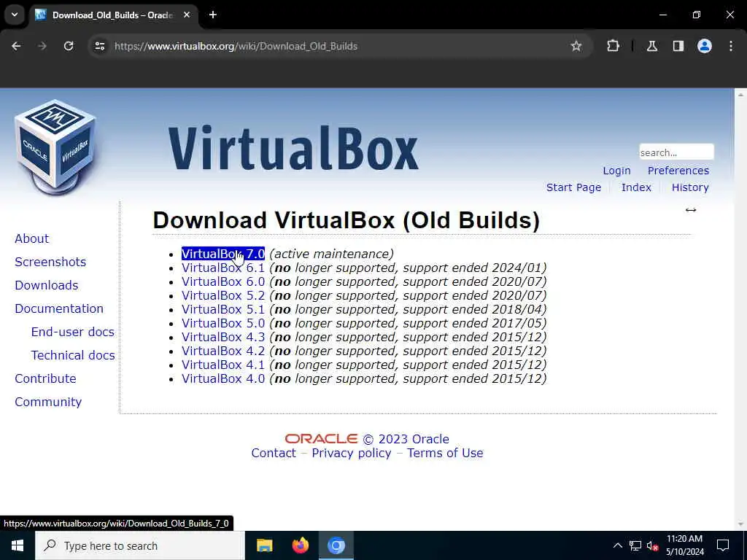Open the VirtualBox 4.3 builds link
This screenshot has width=747, height=560.
point(223,337)
